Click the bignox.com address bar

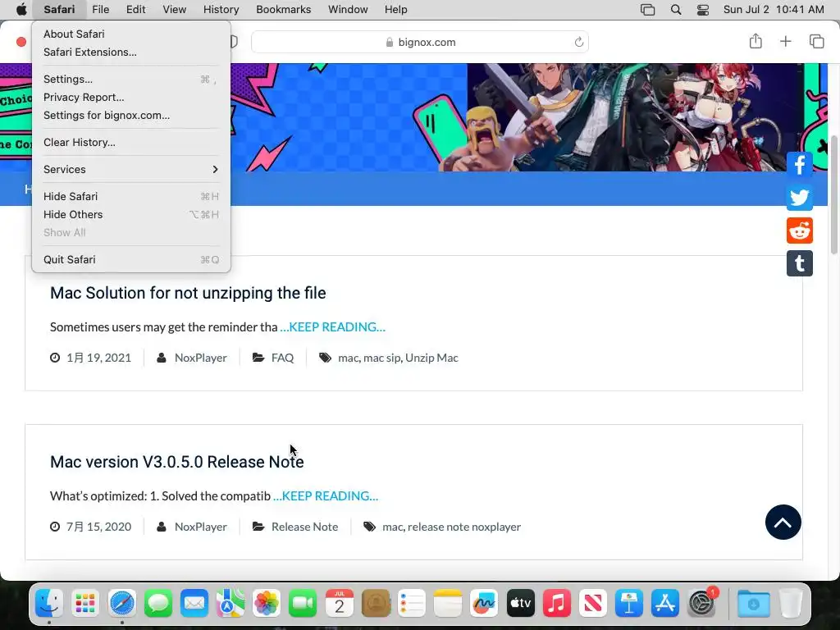click(x=420, y=42)
